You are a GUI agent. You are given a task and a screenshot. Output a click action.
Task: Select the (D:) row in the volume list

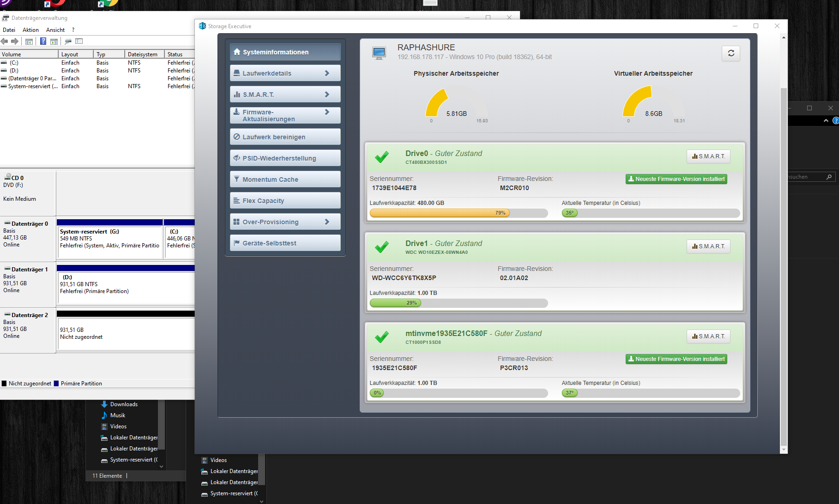point(97,71)
